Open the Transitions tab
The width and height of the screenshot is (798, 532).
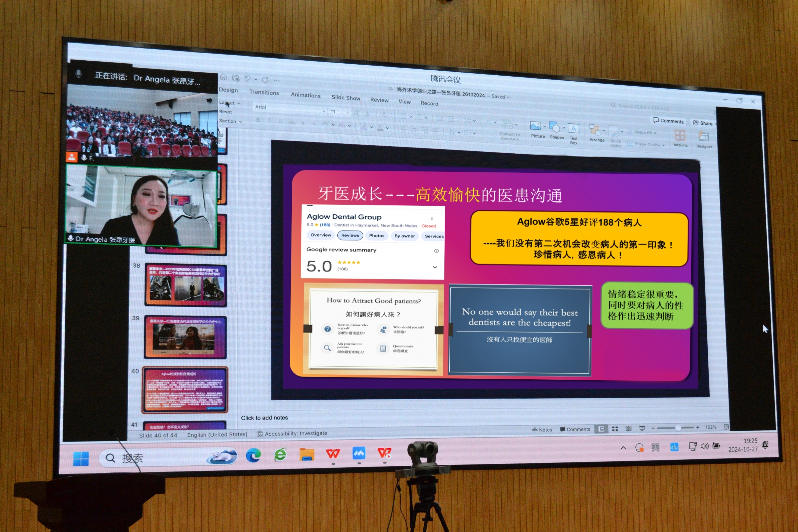click(x=264, y=92)
